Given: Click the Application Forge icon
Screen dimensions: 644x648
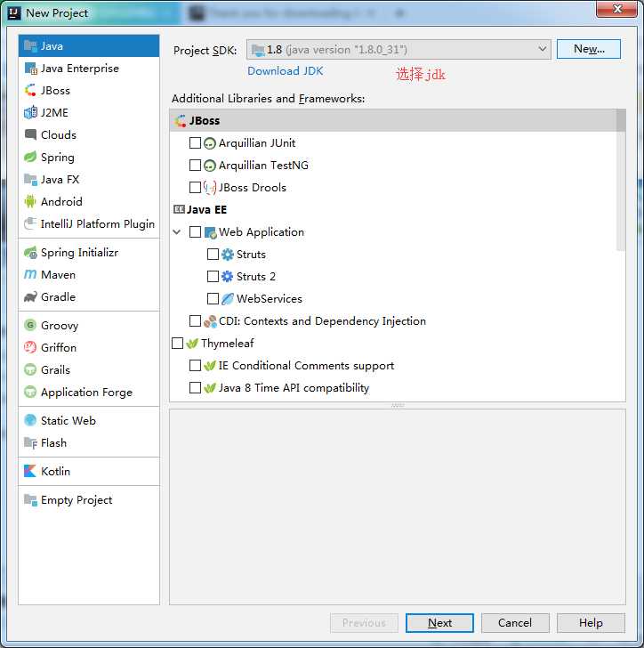Looking at the screenshot, I should [x=30, y=392].
